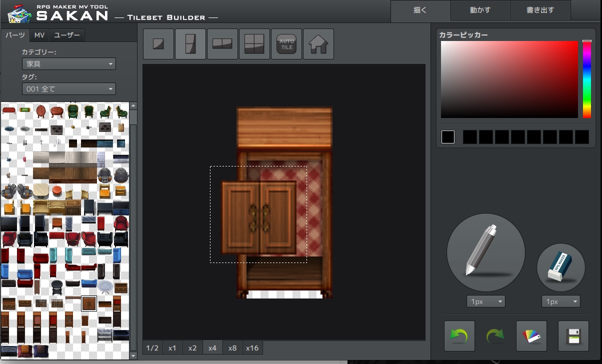Viewport: 602px width, 364px height.
Task: Open the color swatches palette icon
Action: pyautogui.click(x=531, y=336)
